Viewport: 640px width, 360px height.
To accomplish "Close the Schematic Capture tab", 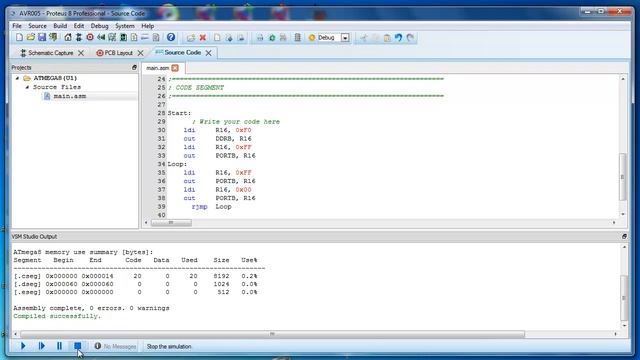I will (81, 53).
